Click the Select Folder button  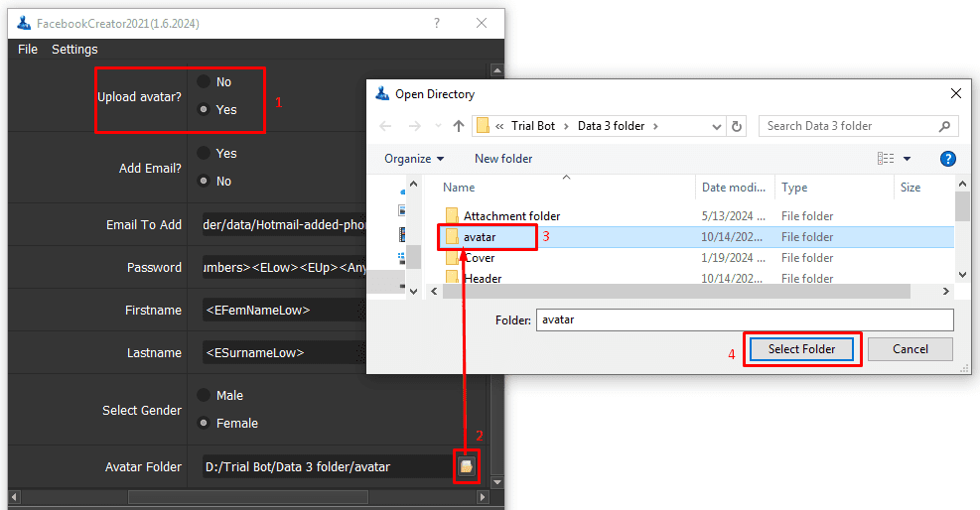(x=801, y=349)
